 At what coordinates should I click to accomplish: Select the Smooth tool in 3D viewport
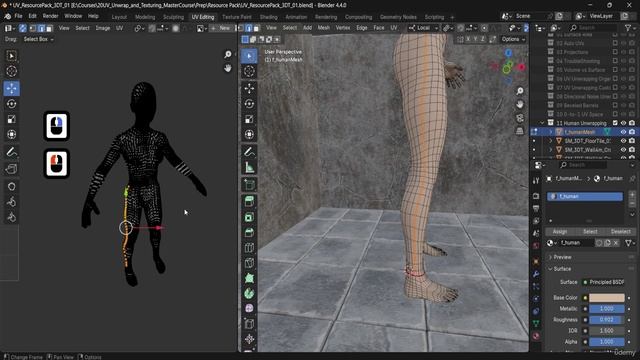click(249, 309)
